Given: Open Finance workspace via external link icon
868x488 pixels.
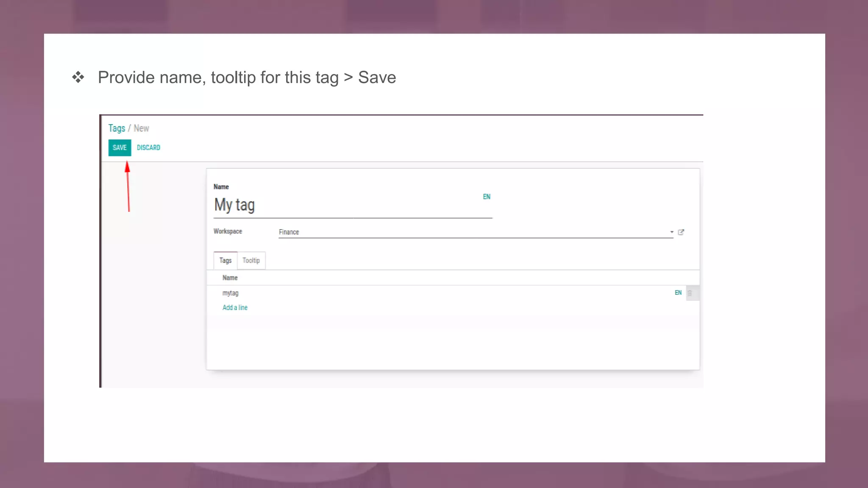Looking at the screenshot, I should pyautogui.click(x=681, y=232).
